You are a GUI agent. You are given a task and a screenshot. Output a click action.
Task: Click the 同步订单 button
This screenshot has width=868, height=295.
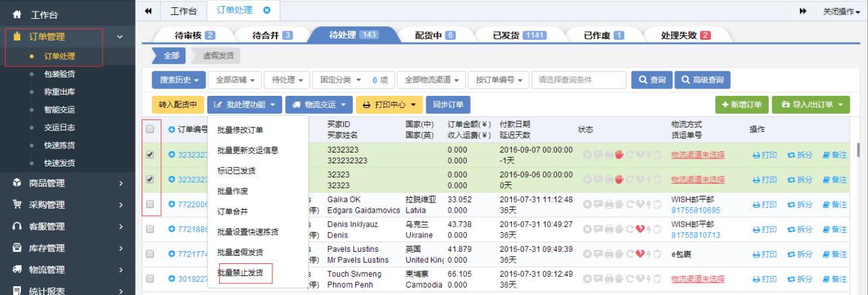tap(449, 105)
